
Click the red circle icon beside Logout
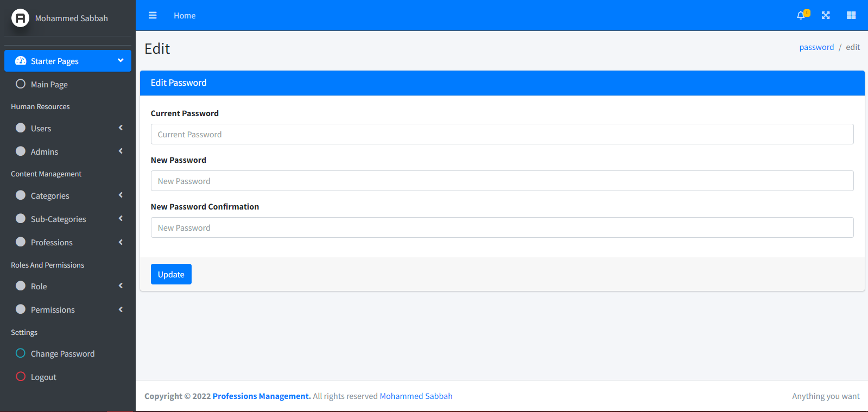click(21, 377)
